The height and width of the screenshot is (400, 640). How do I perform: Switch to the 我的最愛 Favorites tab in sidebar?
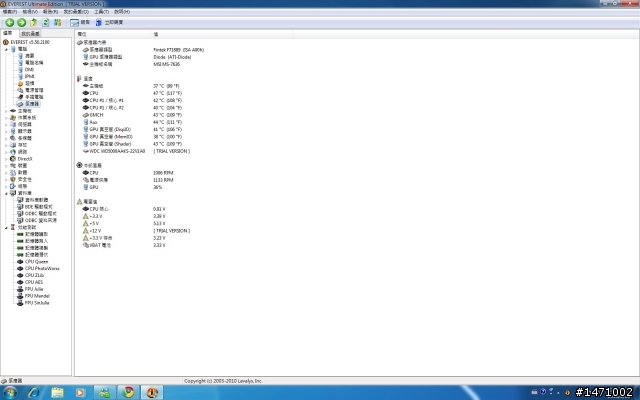pos(30,33)
